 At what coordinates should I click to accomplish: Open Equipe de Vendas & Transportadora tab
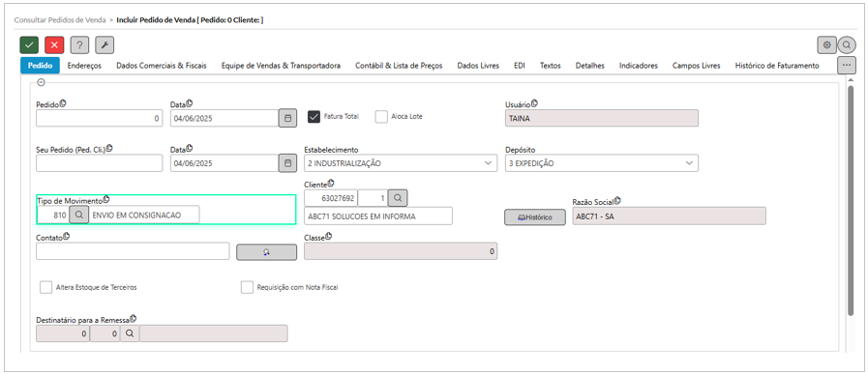coord(281,66)
